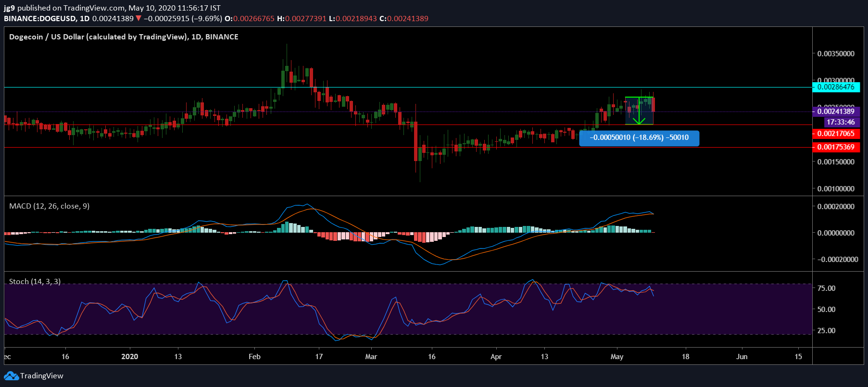Viewport: 868px width, 387px height.
Task: Click the -0.00025915 (-9.69%) change value
Action: coord(183,19)
